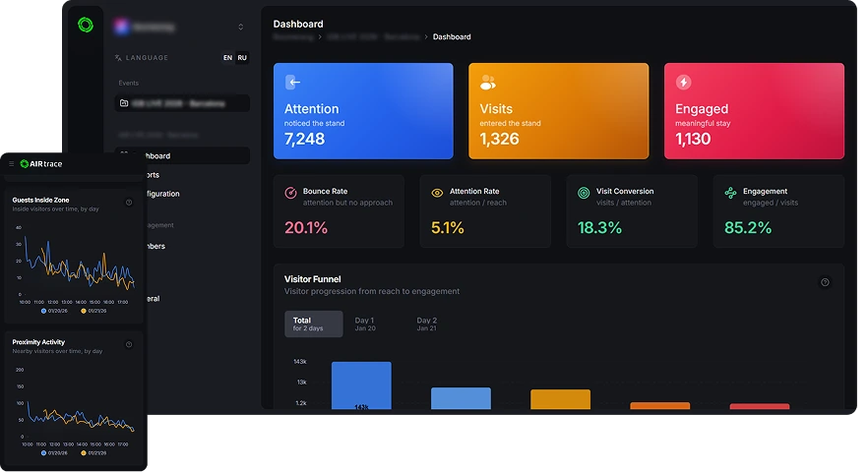Click the Engagement metric icon
Screen dimensions: 868x472
point(730,193)
